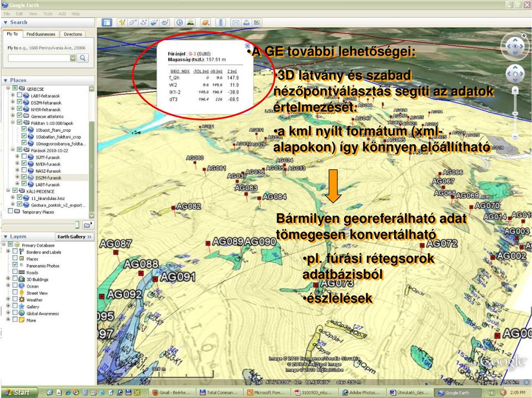Collapse the Földtan 1:10 000 lapok folder
This screenshot has height=398, width=532.
coord(13,123)
